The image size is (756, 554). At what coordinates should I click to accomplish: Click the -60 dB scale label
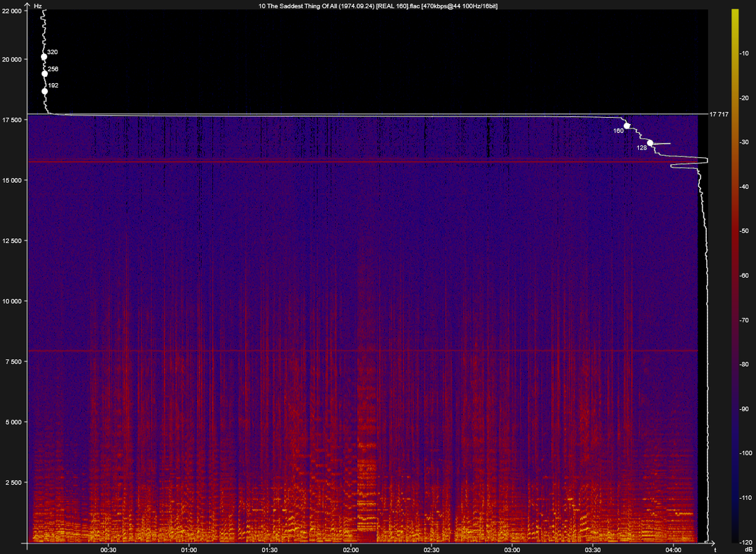point(744,276)
